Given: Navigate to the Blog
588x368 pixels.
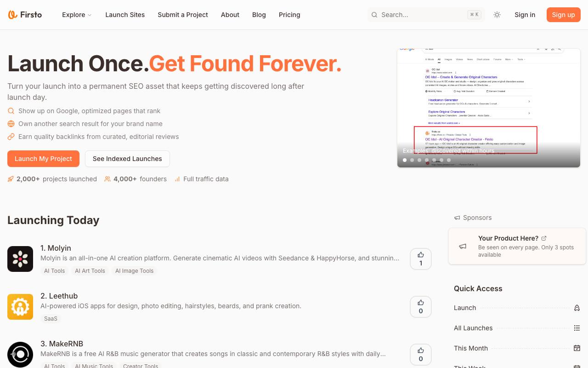Looking at the screenshot, I should (x=259, y=15).
